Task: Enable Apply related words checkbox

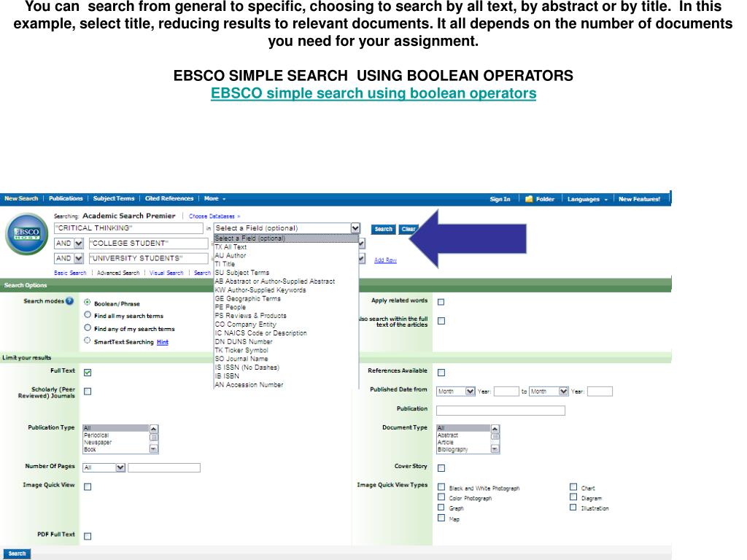Action: [441, 302]
